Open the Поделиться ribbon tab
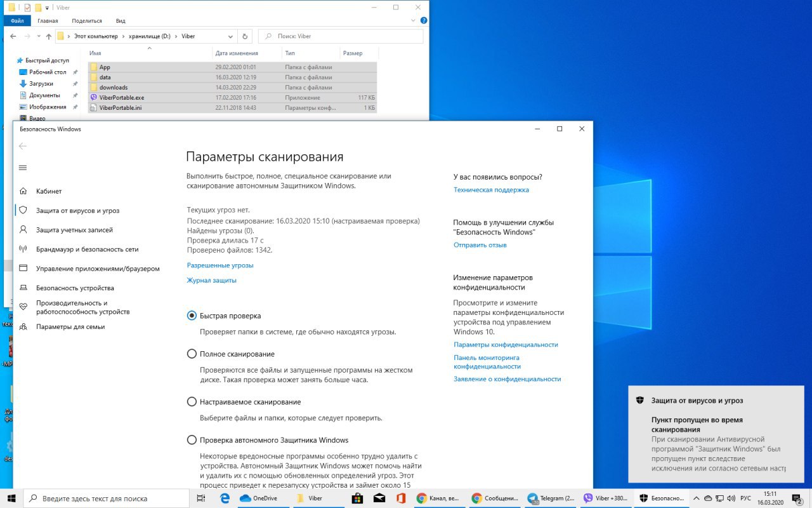 [x=87, y=20]
